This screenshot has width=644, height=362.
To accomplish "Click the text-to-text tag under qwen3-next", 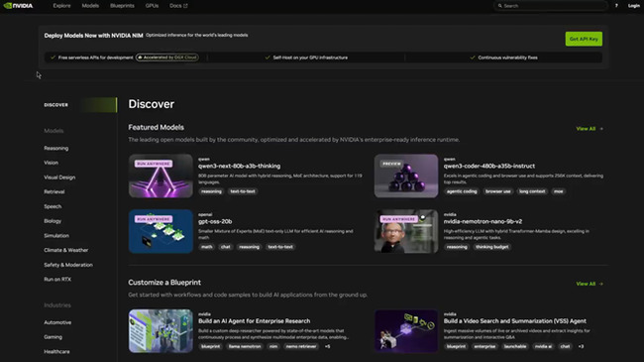I will pyautogui.click(x=243, y=191).
